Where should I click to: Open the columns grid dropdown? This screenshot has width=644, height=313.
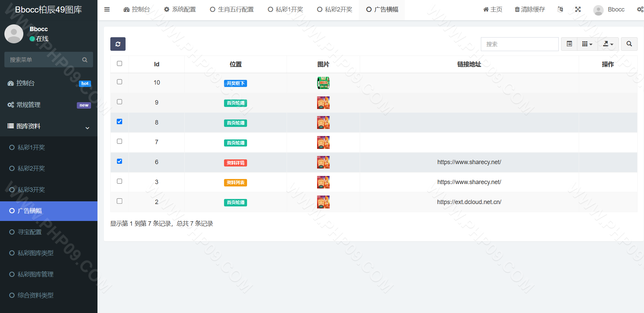pyautogui.click(x=587, y=44)
